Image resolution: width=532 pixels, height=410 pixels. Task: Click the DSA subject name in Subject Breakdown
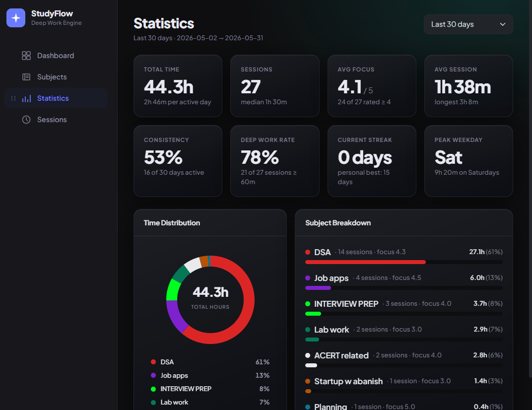pos(322,252)
